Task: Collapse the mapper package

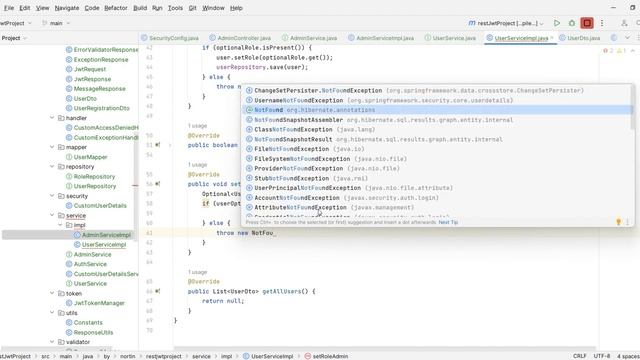Action: [x=52, y=147]
